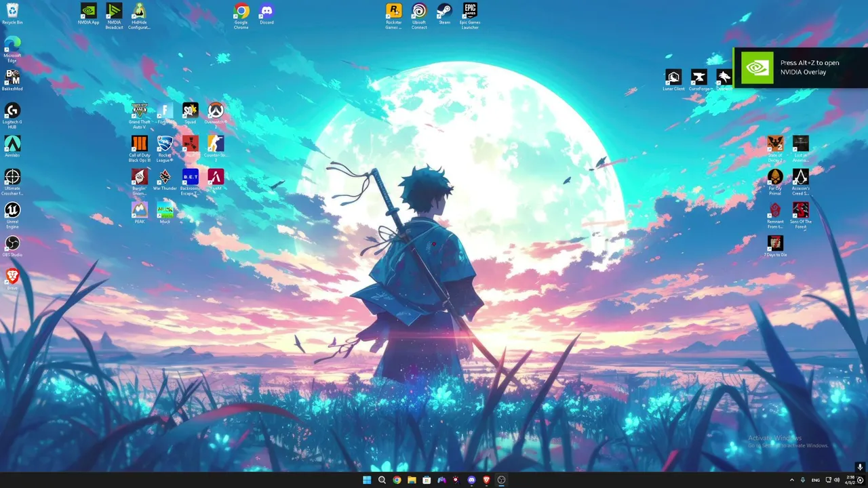868x488 pixels.
Task: Launch the Far Cry Primal shortcut
Action: pyautogui.click(x=775, y=182)
